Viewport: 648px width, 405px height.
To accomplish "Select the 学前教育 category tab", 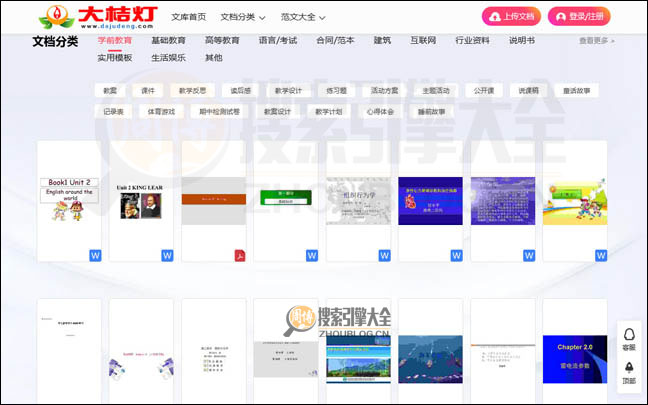I will [x=114, y=40].
